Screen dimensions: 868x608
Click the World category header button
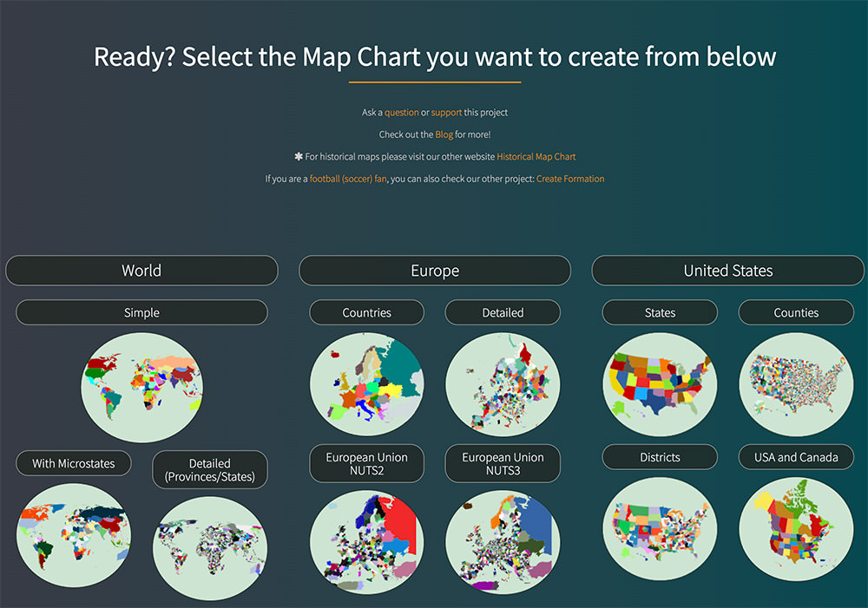click(x=141, y=271)
